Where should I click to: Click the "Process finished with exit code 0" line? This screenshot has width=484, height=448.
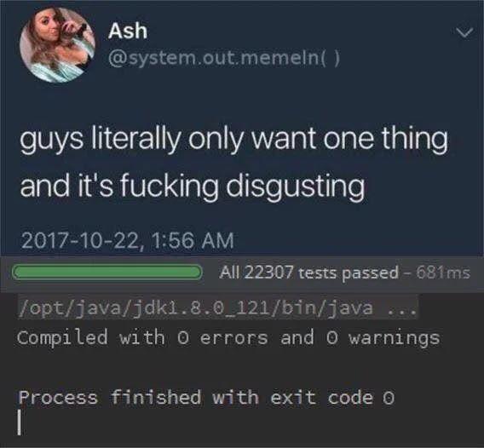[206, 397]
